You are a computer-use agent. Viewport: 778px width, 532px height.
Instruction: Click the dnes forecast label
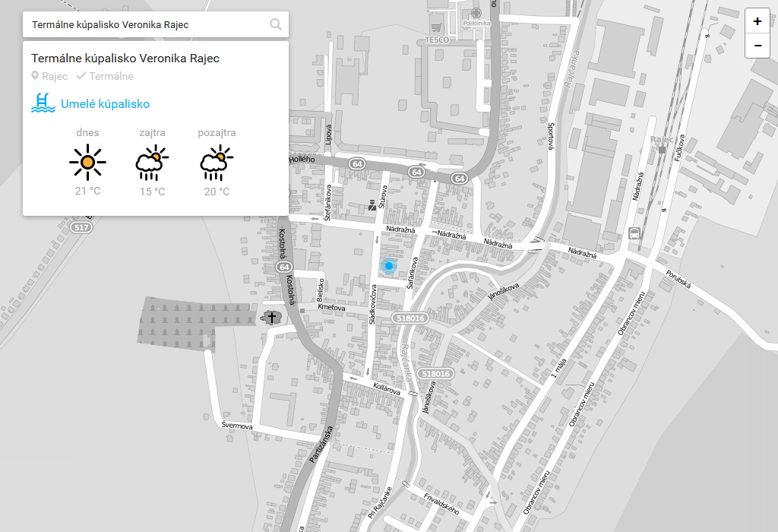click(x=88, y=132)
